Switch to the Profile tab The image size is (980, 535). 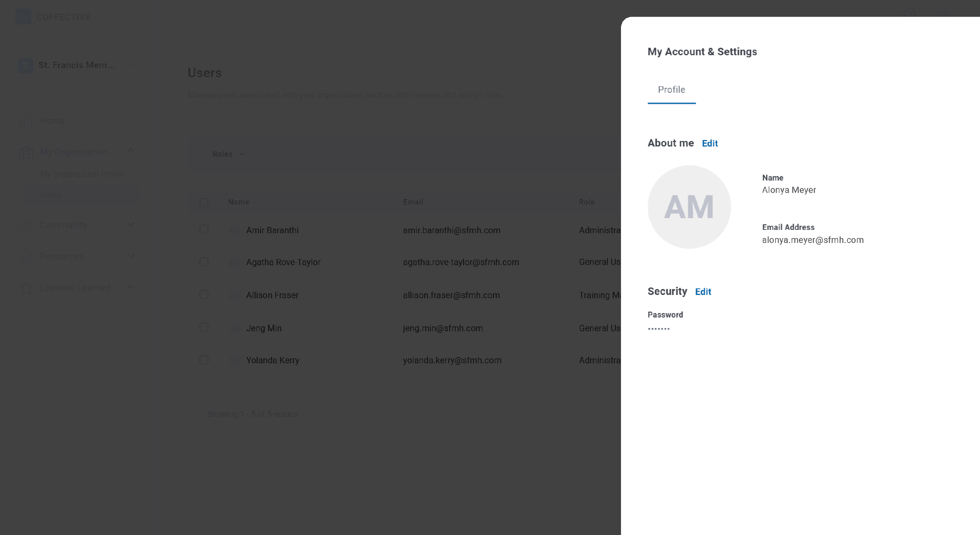672,90
